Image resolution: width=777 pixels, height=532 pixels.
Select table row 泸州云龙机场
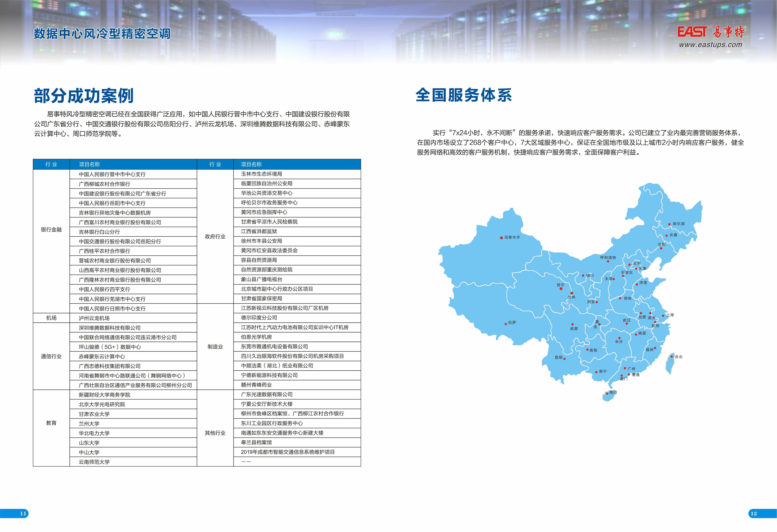[133, 318]
